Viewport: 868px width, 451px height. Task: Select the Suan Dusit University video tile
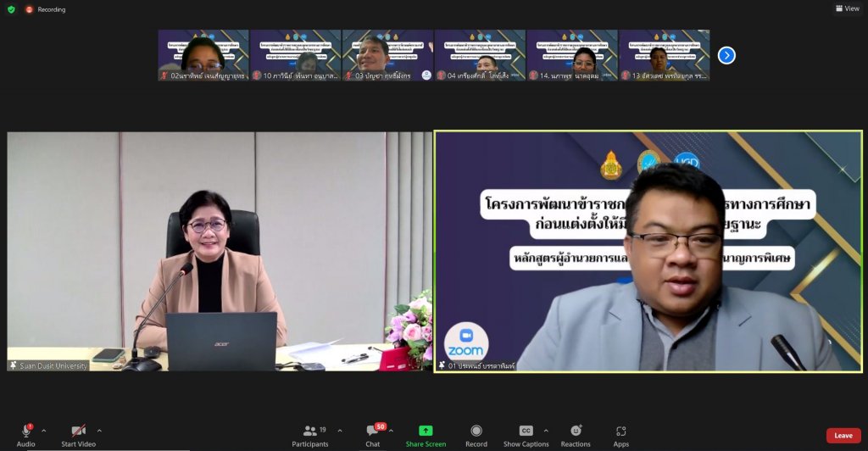coord(220,251)
